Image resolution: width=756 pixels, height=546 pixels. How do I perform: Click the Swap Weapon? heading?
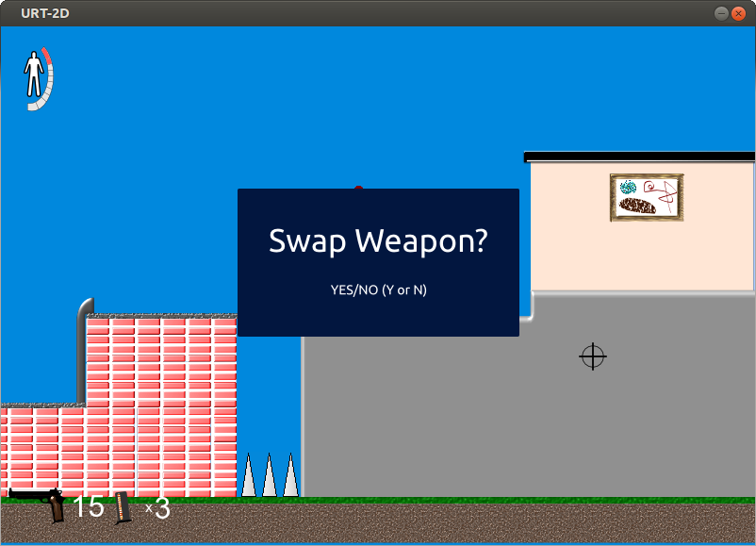379,240
